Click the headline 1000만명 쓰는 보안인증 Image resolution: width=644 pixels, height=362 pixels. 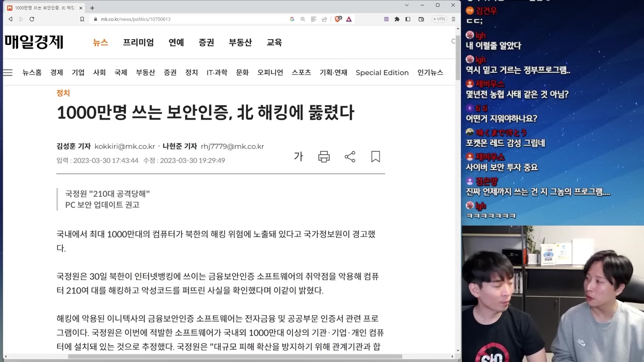click(205, 113)
